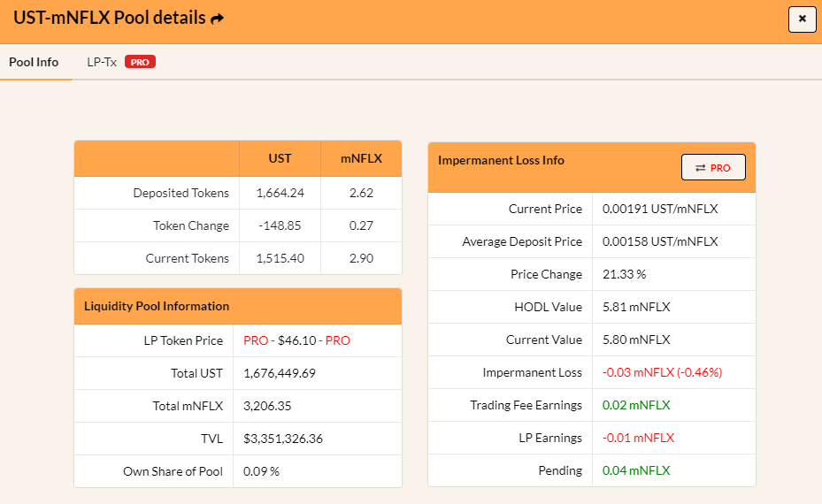Click the Token Change row label
Screen dimensions: 822x504
pos(191,225)
